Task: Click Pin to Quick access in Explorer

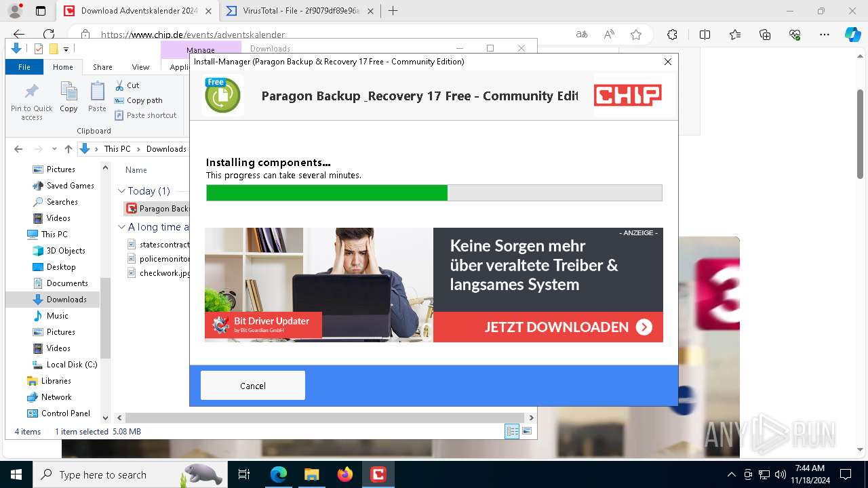Action: [x=31, y=102]
